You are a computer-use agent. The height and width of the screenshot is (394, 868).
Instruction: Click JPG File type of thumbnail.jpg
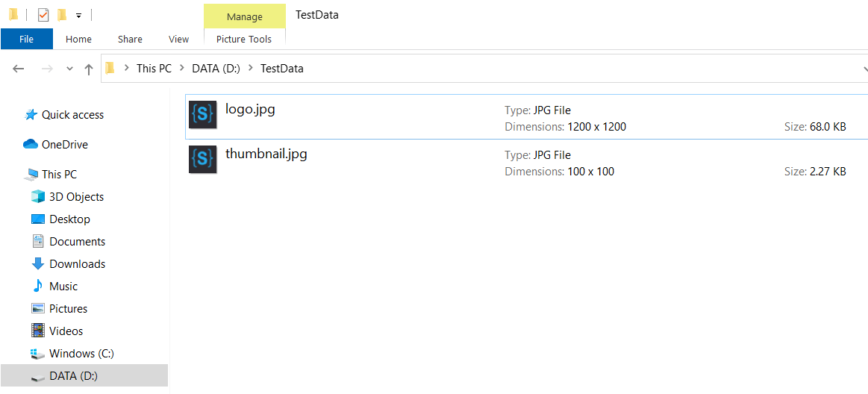(552, 155)
